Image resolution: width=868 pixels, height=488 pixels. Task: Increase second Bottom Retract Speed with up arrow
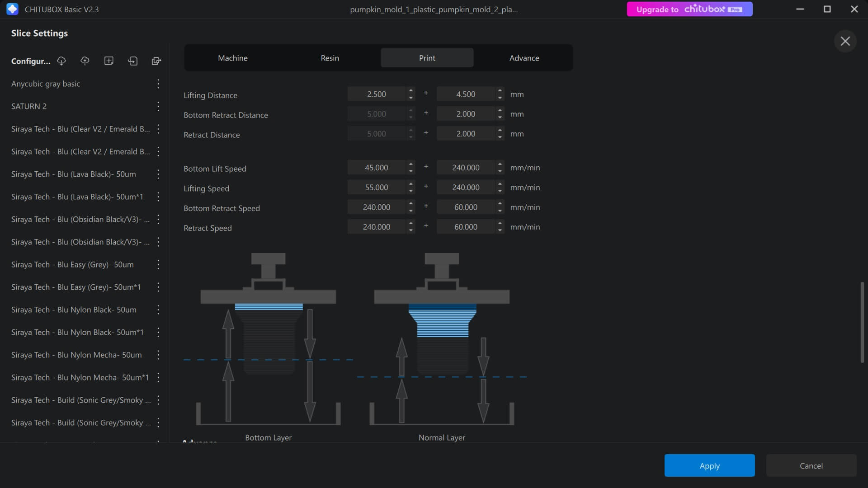coord(500,204)
